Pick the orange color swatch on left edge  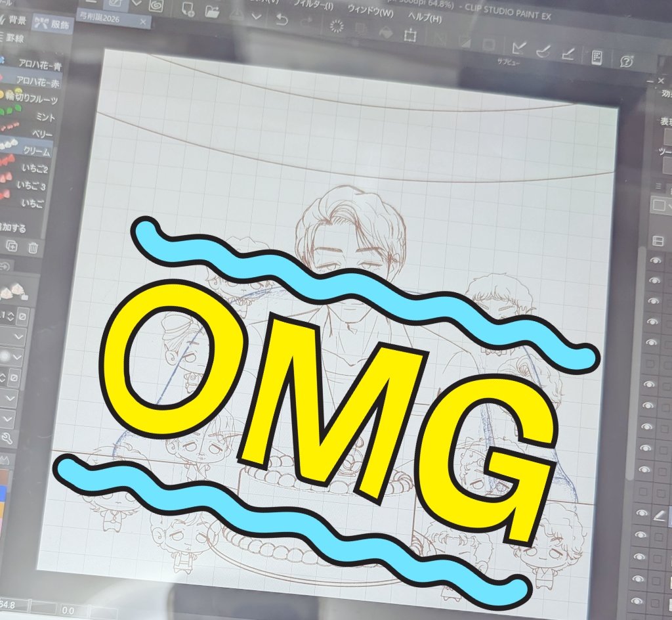[3, 510]
